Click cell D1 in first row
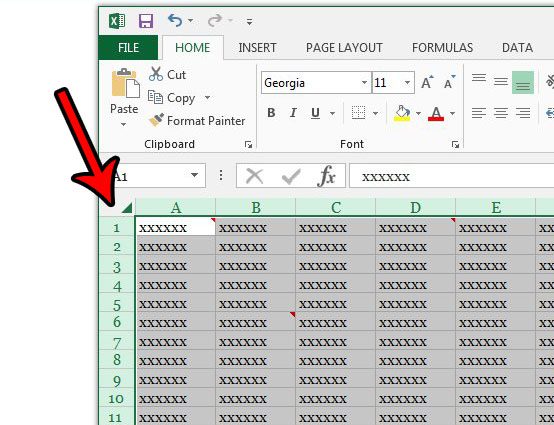 415,226
